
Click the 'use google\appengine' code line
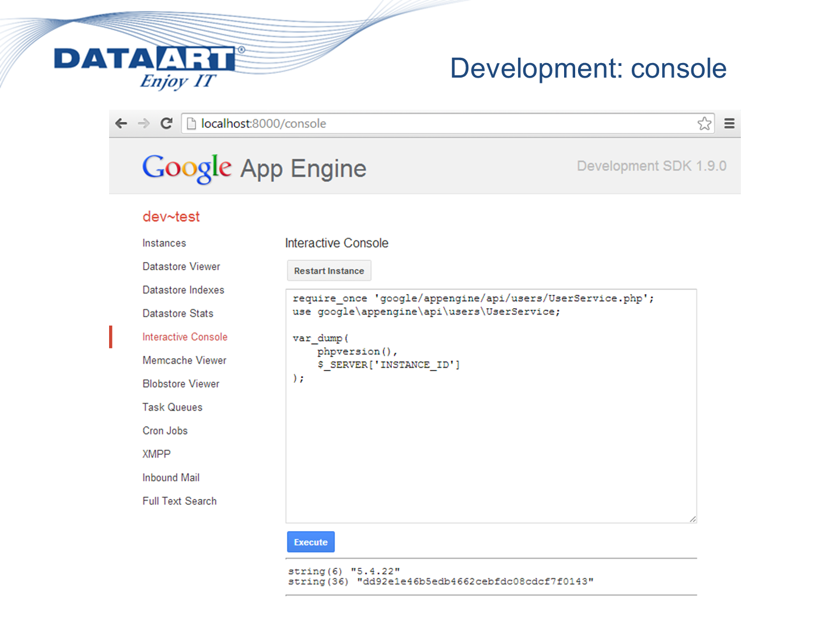click(426, 312)
